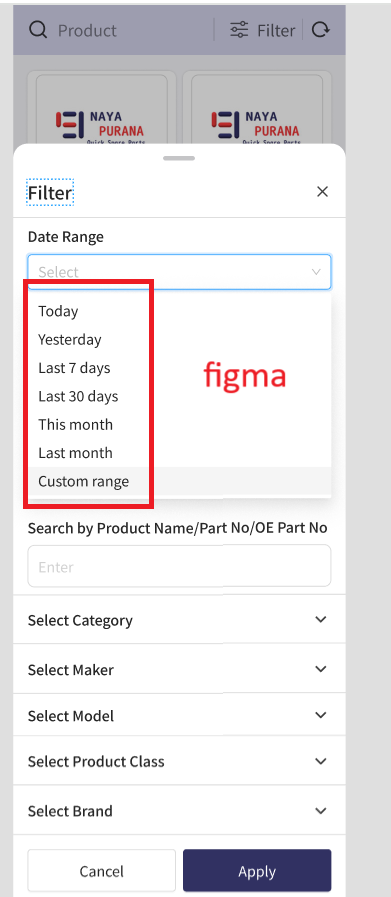Expand the Select Product Class section
Image resolution: width=391 pixels, height=897 pixels.
coord(179,761)
